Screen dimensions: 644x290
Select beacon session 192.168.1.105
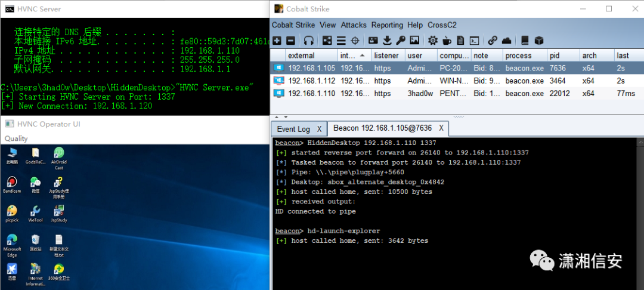[x=457, y=68]
